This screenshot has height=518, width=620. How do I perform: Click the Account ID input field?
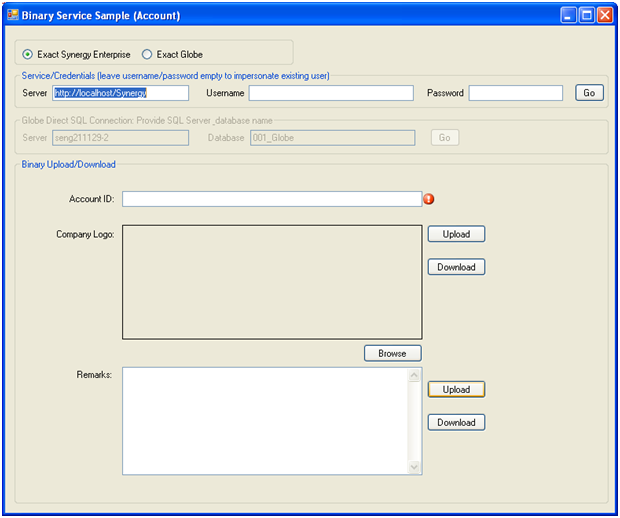[x=272, y=199]
